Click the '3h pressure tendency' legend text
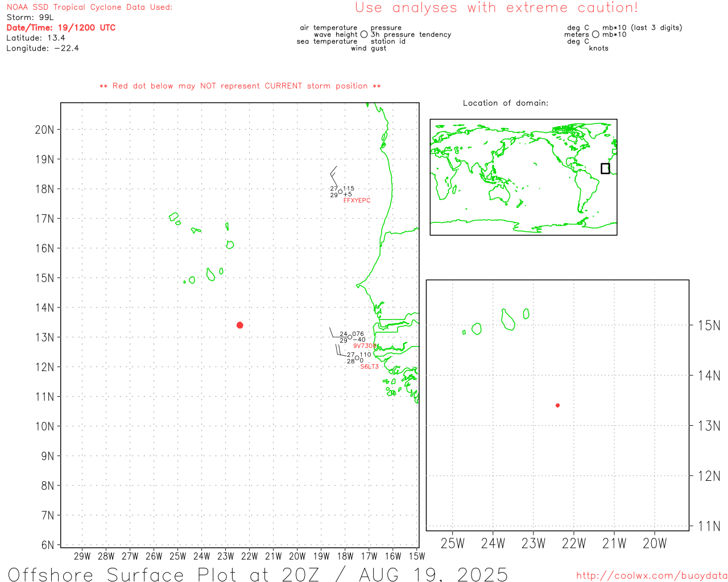Image resolution: width=728 pixels, height=582 pixels. click(411, 35)
